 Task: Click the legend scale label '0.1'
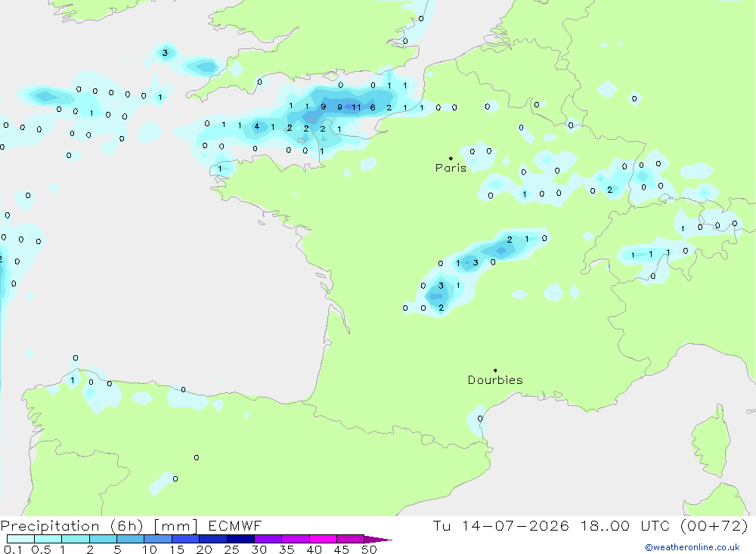click(x=13, y=549)
